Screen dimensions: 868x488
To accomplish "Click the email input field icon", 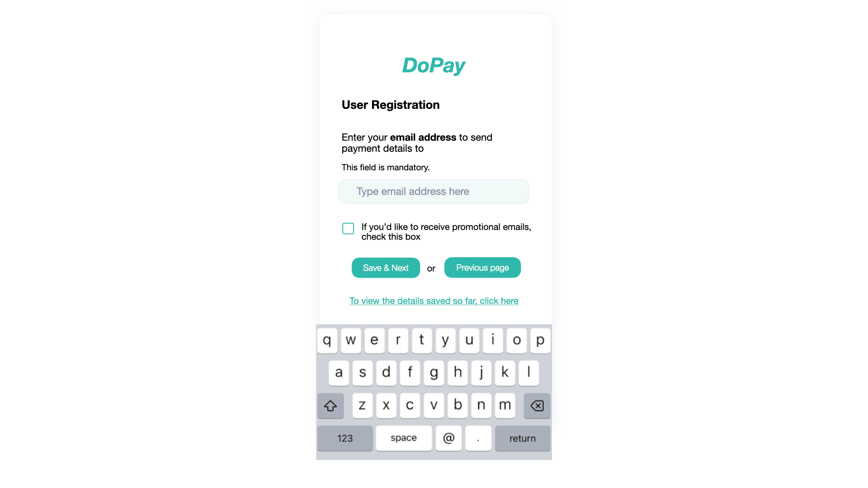I will 434,191.
